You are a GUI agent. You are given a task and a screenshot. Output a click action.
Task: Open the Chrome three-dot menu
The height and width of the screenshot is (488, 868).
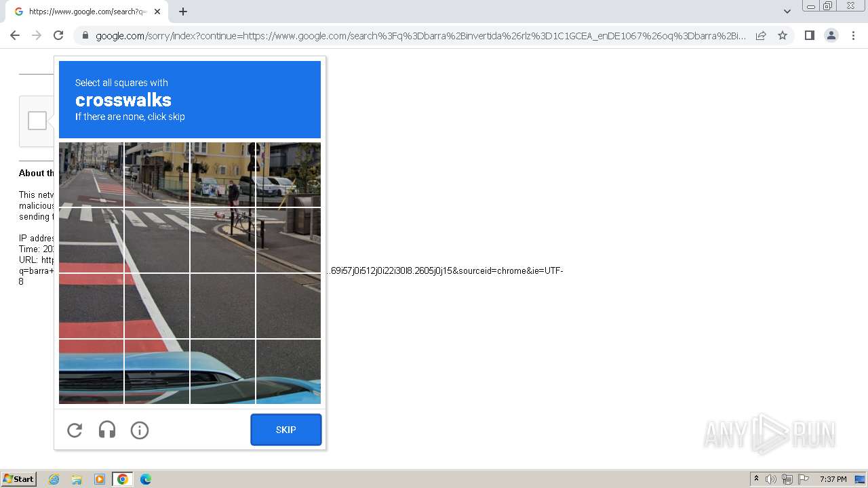pyautogui.click(x=854, y=35)
